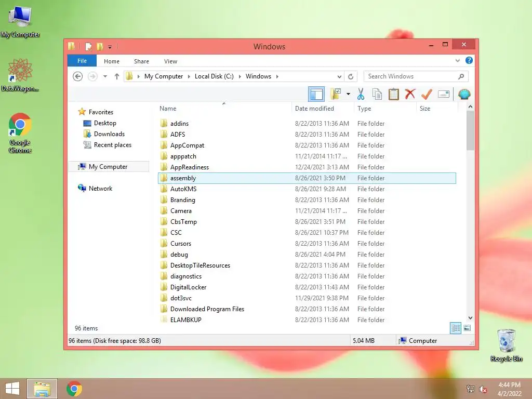Viewport: 532px width, 399px height.
Task: Select the DigitalLocker folder
Action: (x=188, y=287)
